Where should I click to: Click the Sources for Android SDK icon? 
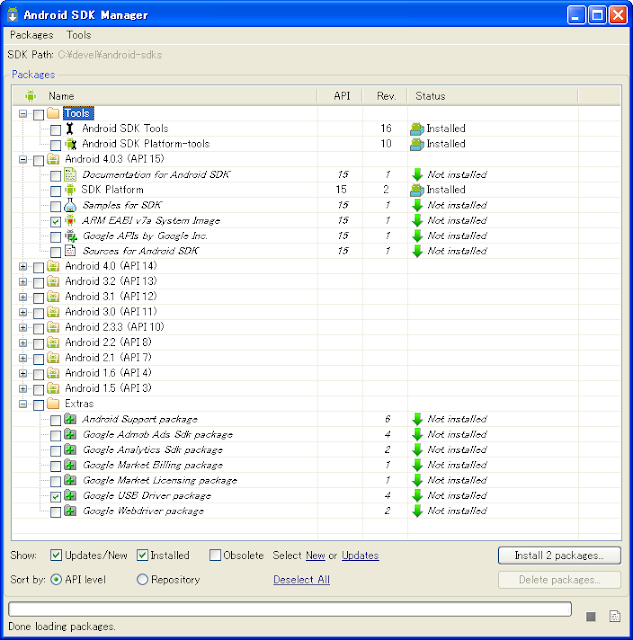[70, 251]
